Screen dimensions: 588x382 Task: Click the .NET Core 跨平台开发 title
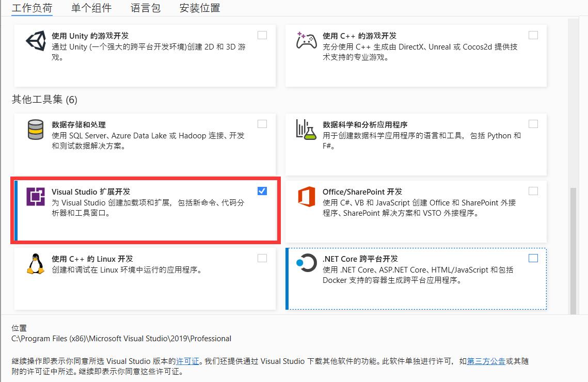[360, 259]
